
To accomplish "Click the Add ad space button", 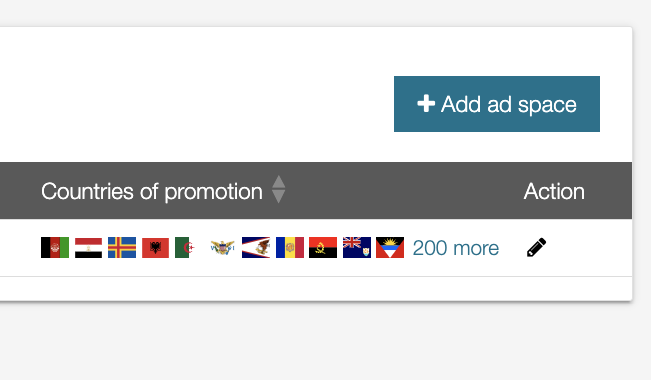I will (497, 104).
